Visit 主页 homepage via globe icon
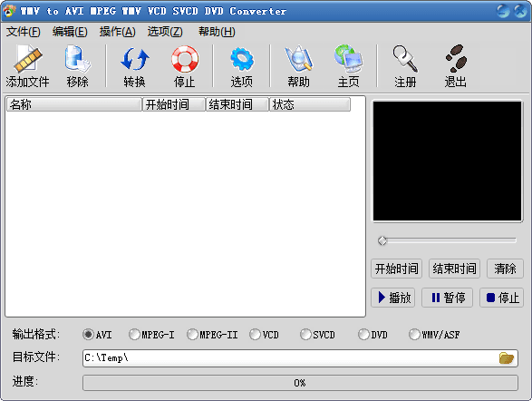The image size is (532, 401). 348,59
